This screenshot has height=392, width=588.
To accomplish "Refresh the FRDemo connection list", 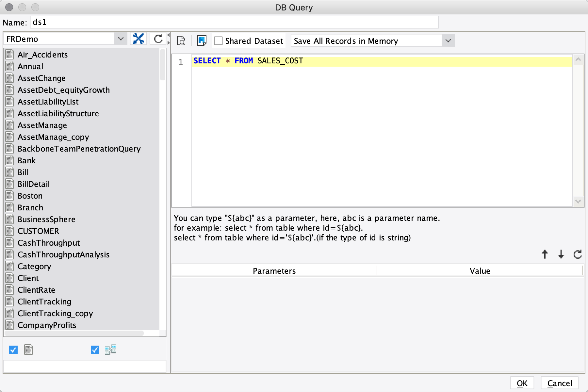I will (x=158, y=39).
